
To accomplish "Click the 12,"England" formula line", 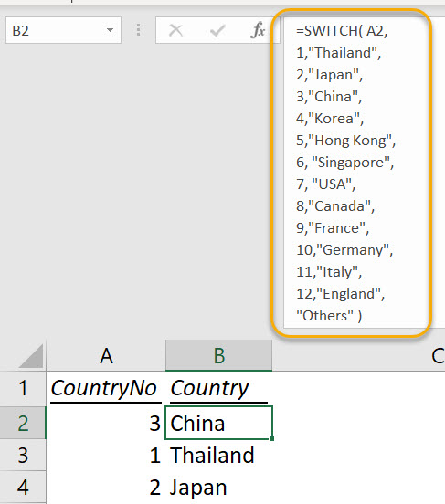I will [341, 294].
